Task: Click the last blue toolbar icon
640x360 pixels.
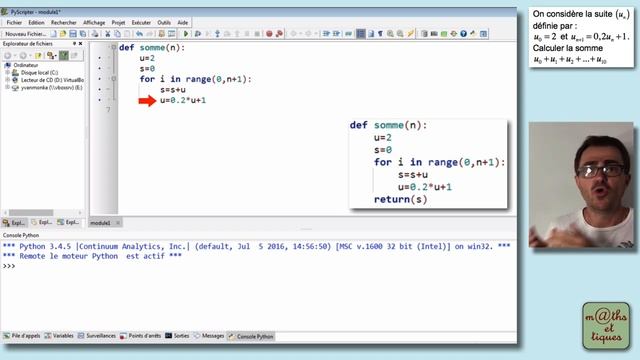Action: click(483, 34)
